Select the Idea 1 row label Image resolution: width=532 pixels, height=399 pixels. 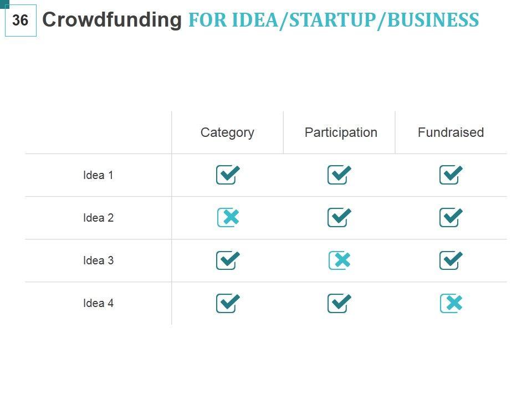98,175
